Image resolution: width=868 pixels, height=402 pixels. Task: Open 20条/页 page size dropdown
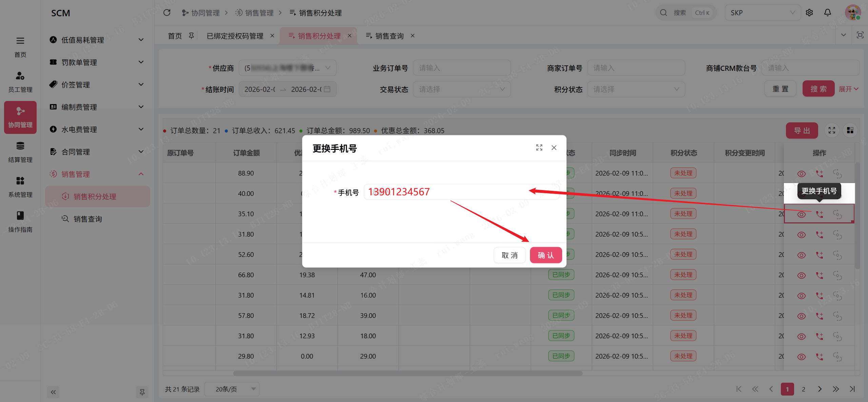[233, 389]
